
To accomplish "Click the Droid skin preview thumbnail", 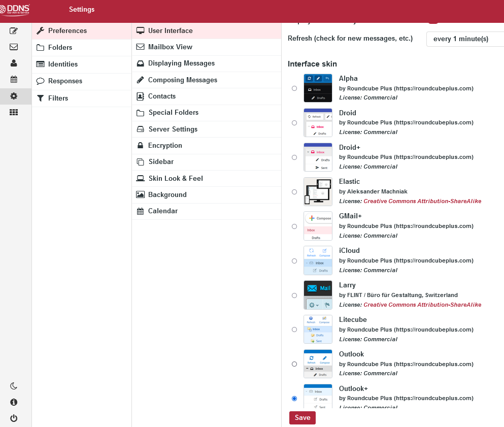I will (x=318, y=122).
